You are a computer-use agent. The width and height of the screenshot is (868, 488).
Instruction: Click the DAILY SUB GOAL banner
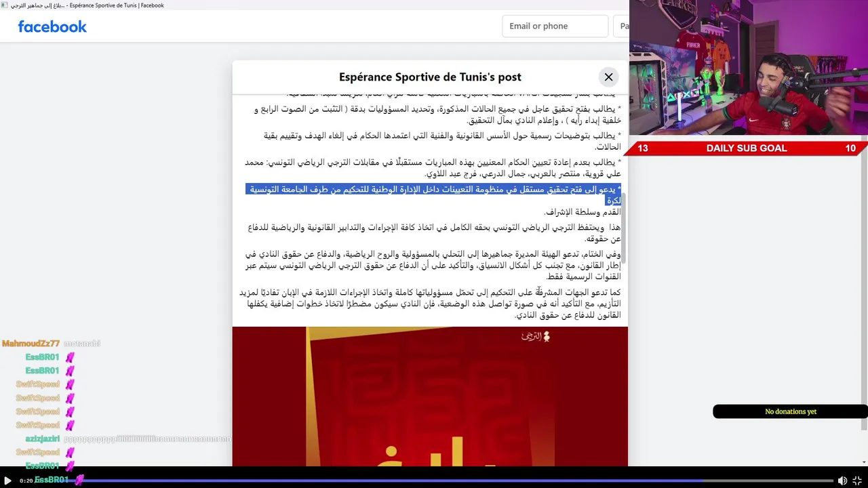pos(746,148)
